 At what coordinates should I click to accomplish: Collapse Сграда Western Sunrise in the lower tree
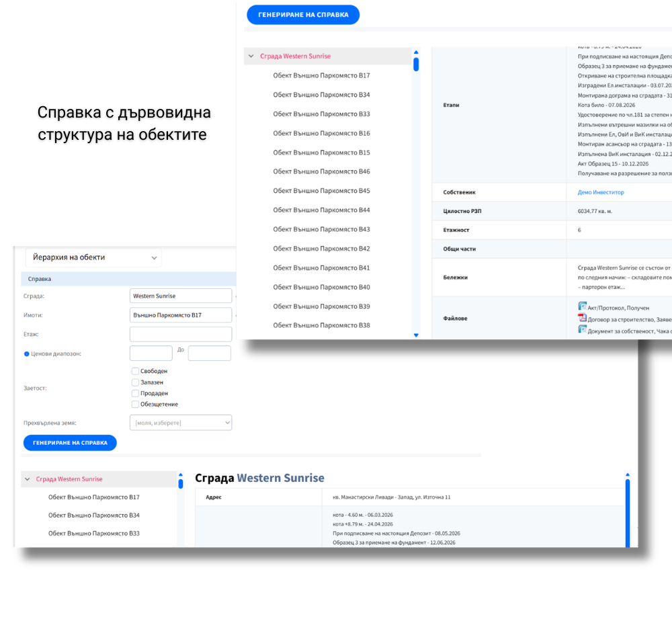pyautogui.click(x=27, y=480)
